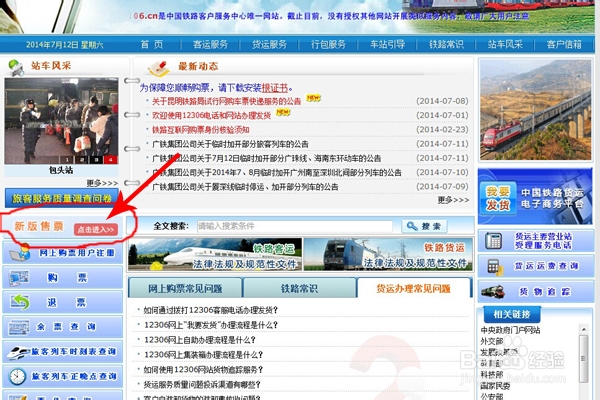
Task: Click 更多>>> under the news list
Action: click(x=453, y=200)
